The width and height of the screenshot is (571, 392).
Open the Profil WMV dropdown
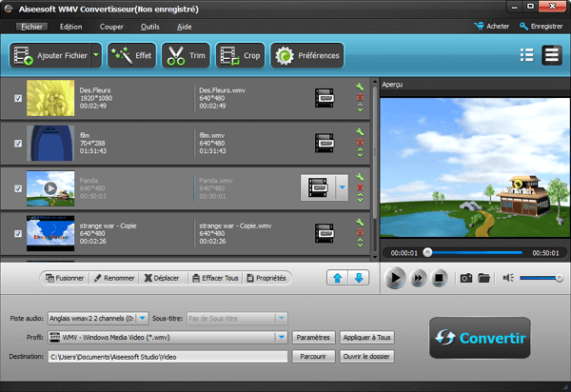(x=282, y=338)
